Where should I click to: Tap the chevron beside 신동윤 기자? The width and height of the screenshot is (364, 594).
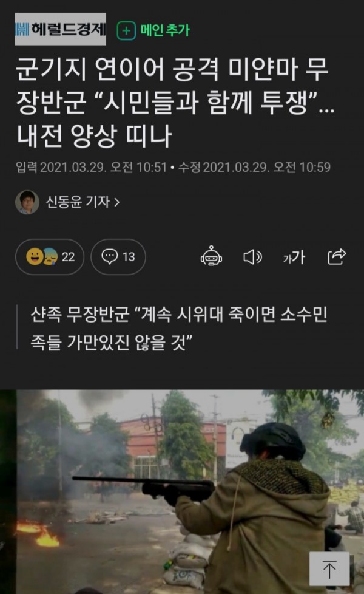click(117, 203)
